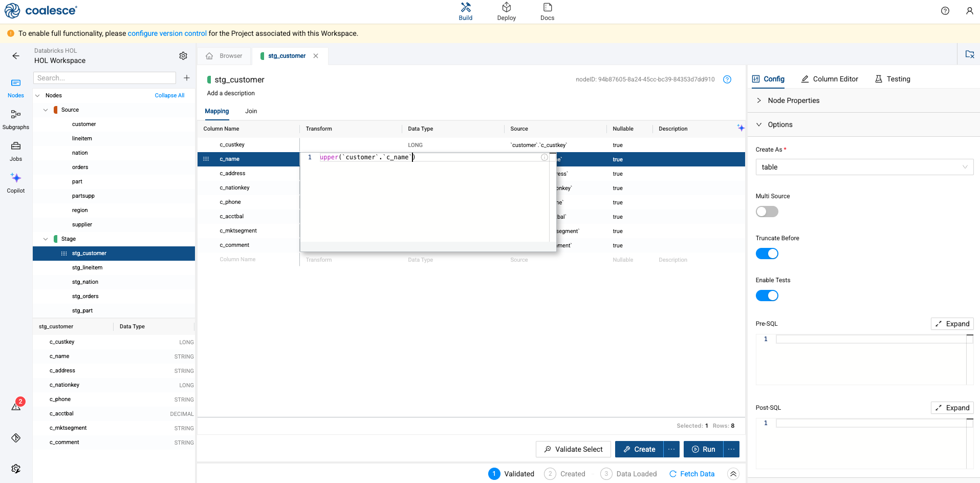The height and width of the screenshot is (483, 980).
Task: Collapse the Nodes tree chevron
Action: pos(37,95)
